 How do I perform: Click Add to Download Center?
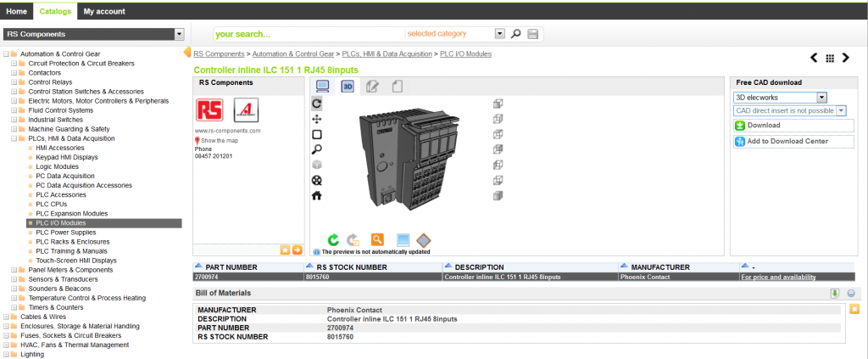793,141
